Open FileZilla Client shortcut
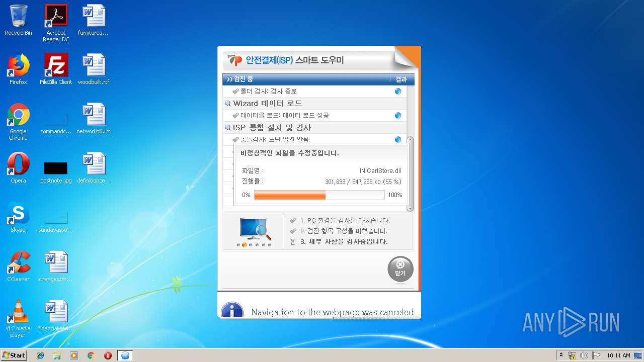Screen dimensions: 644x362 [56, 69]
